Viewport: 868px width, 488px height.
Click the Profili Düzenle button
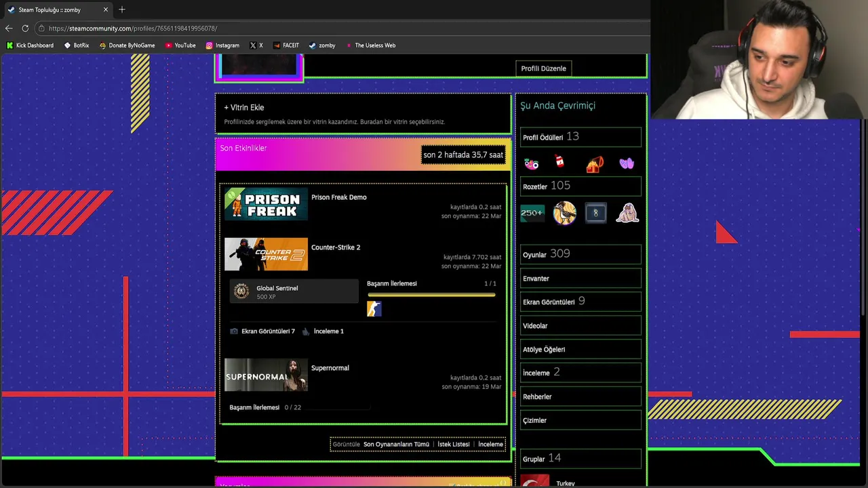tap(543, 68)
